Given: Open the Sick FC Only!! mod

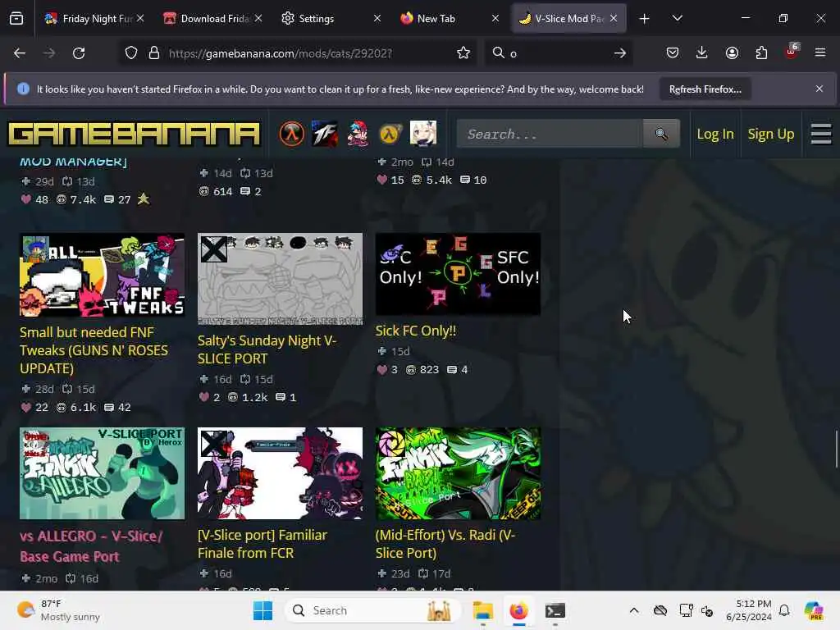Looking at the screenshot, I should click(416, 331).
